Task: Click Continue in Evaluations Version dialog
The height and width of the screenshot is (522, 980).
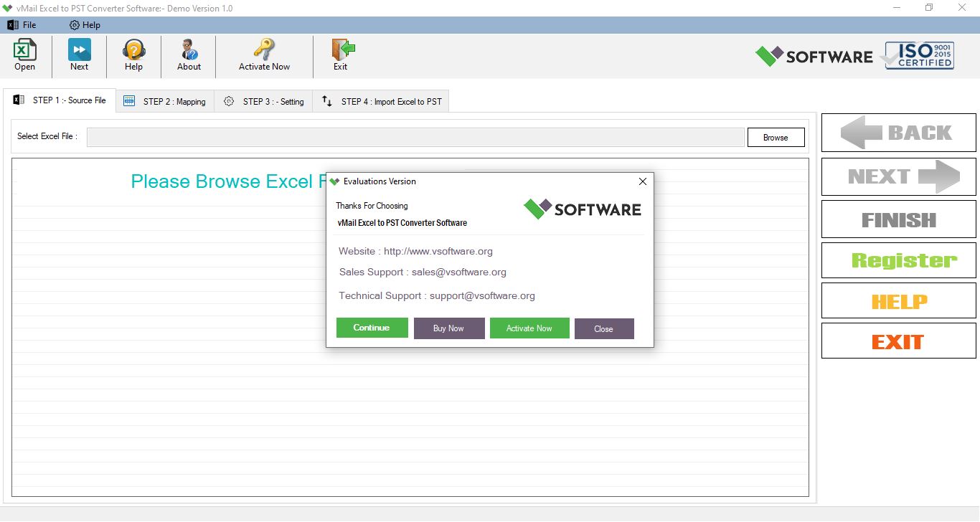Action: pyautogui.click(x=372, y=328)
